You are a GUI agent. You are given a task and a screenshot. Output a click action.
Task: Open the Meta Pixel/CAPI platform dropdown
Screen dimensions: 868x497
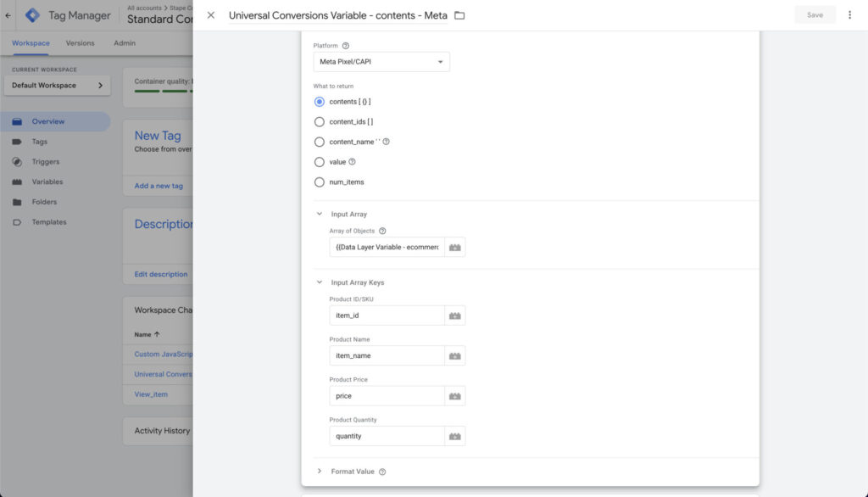pyautogui.click(x=381, y=62)
